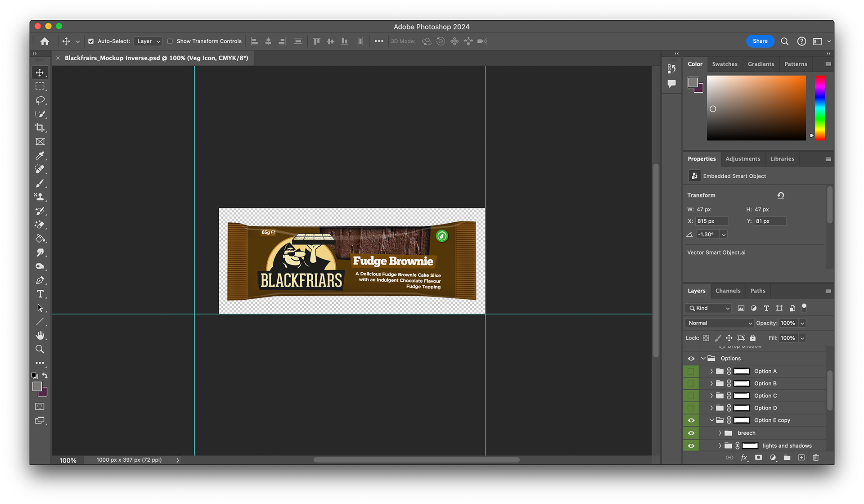
Task: Toggle Quick Mask mode
Action: coord(40,406)
